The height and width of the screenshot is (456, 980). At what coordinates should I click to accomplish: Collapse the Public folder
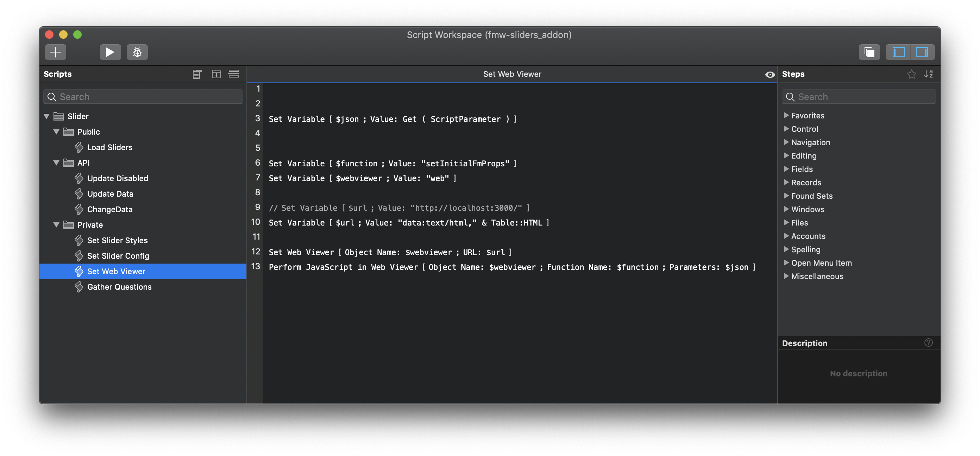pos(56,132)
